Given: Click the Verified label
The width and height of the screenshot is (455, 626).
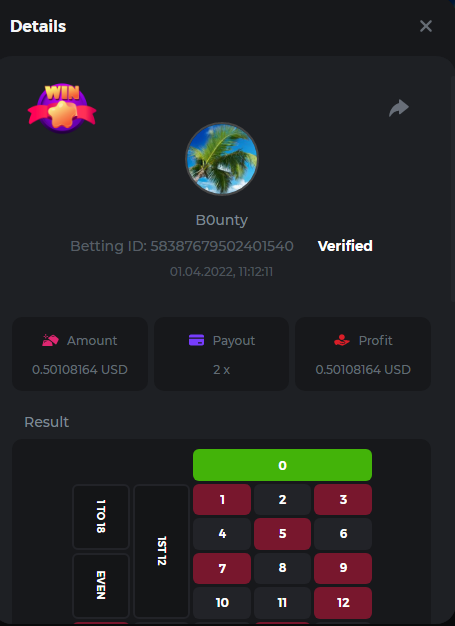Looking at the screenshot, I should (345, 246).
